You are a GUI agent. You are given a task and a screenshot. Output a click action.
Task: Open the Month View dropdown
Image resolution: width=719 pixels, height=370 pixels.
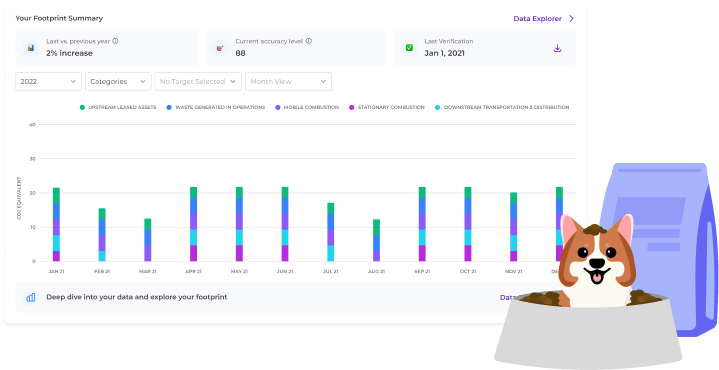(x=288, y=82)
